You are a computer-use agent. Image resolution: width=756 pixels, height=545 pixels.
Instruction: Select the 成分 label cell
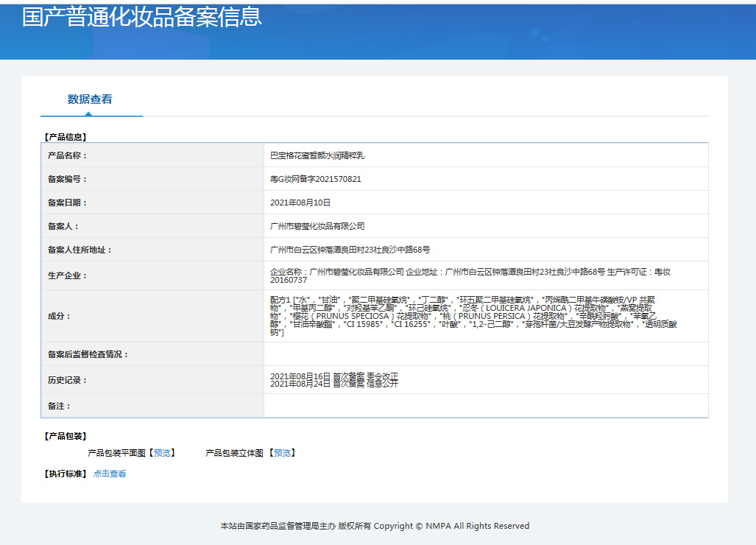click(152, 316)
